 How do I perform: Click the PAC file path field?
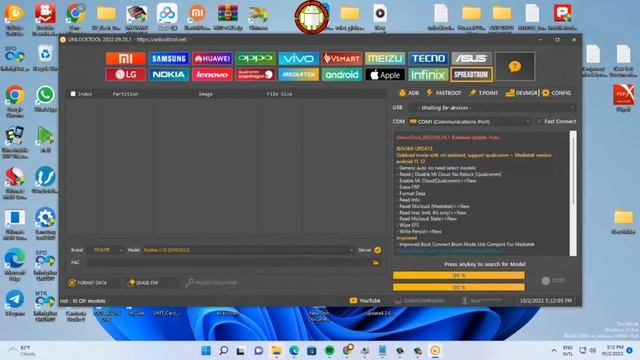click(229, 262)
